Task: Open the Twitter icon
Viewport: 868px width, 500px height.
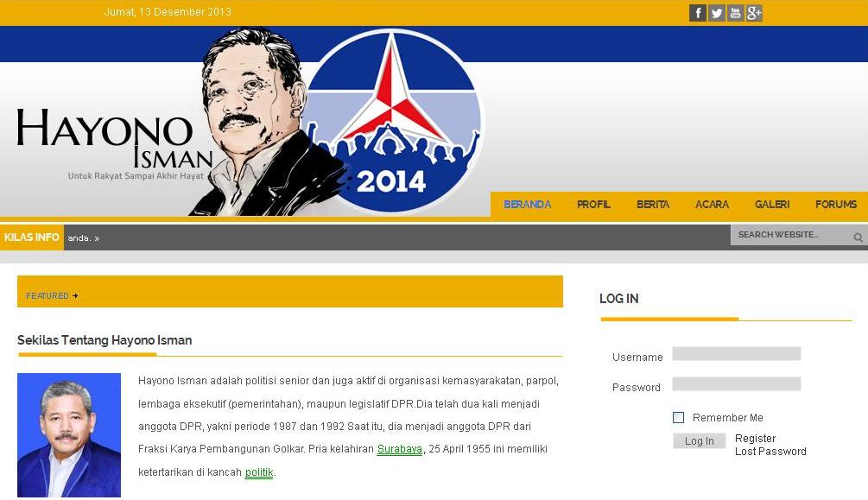Action: pos(716,13)
